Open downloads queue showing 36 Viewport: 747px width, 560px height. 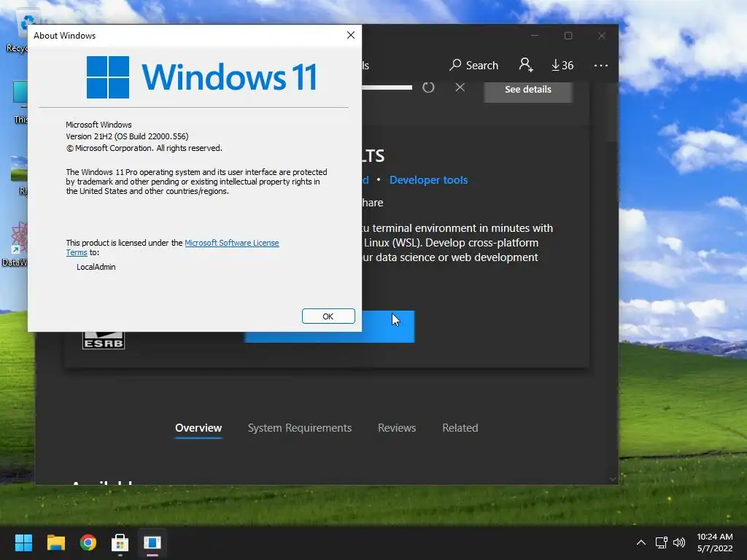click(562, 65)
